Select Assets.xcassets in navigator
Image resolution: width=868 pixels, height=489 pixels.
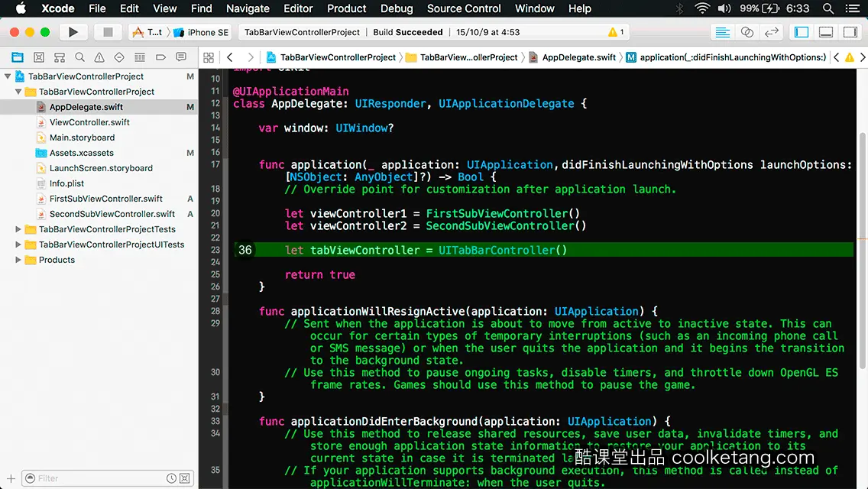tap(81, 153)
